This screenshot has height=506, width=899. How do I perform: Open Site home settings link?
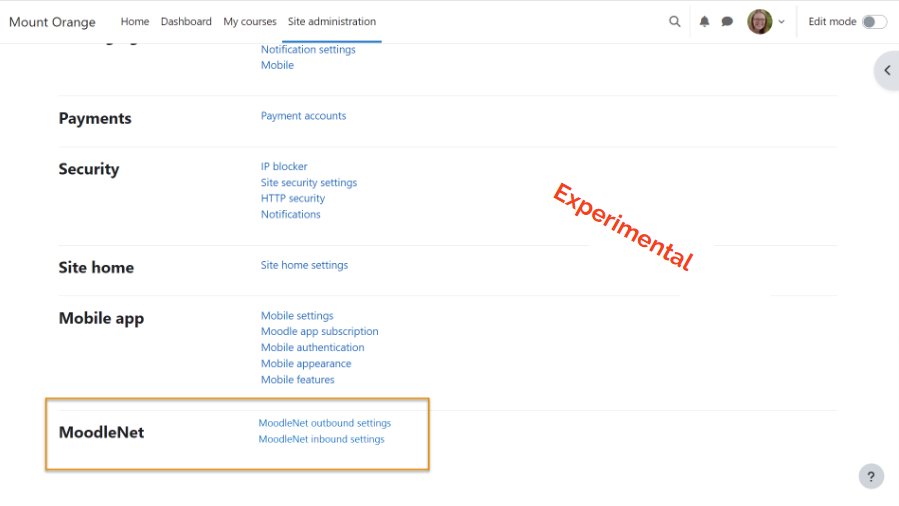(x=304, y=266)
